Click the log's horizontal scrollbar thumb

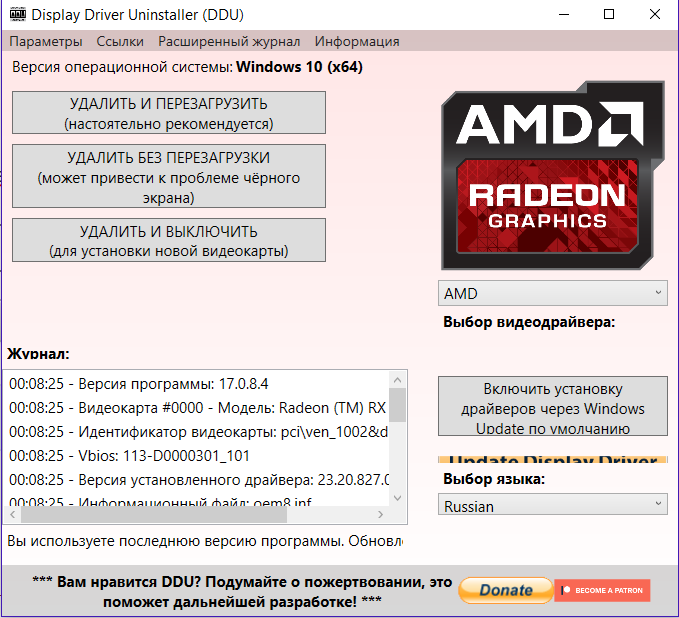154,514
